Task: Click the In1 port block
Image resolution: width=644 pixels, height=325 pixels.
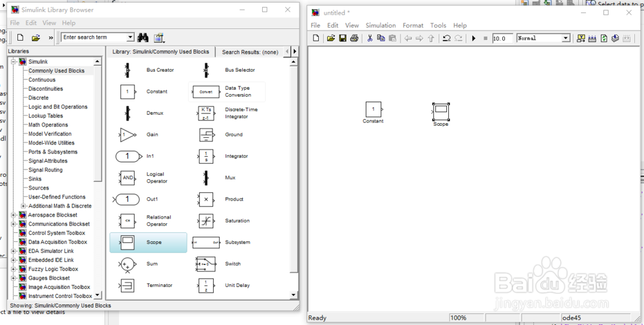Action: pos(128,156)
